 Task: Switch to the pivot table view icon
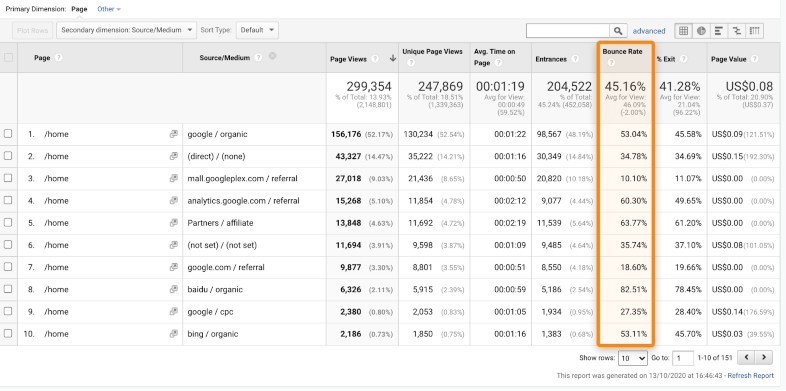754,31
